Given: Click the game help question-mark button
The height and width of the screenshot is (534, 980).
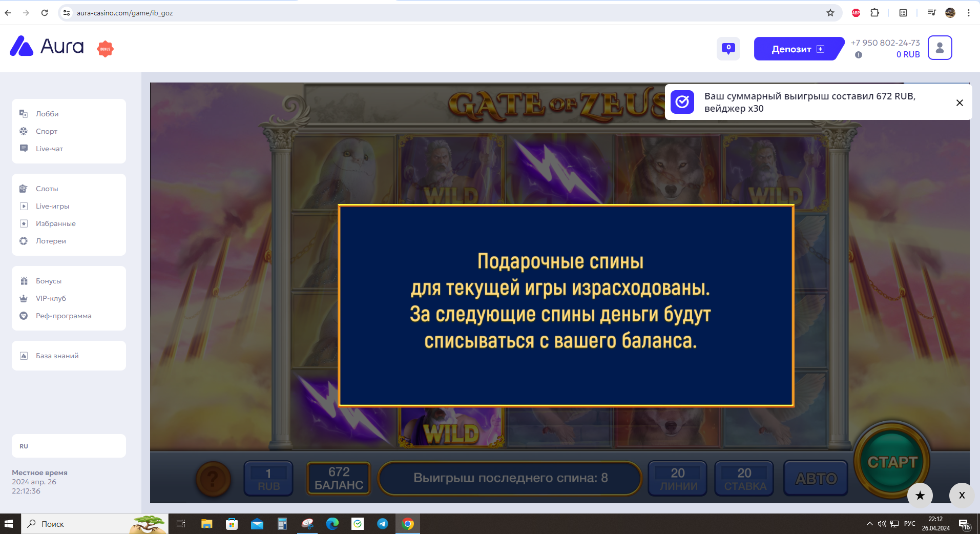Looking at the screenshot, I should 214,479.
